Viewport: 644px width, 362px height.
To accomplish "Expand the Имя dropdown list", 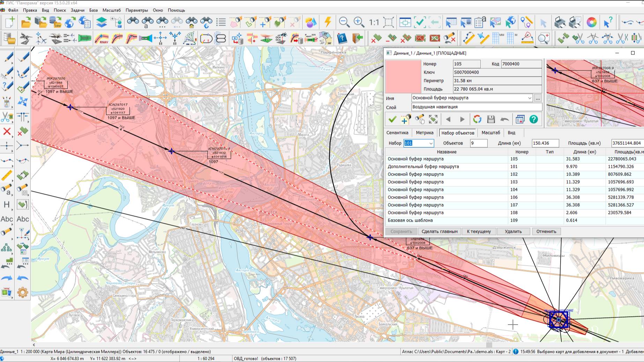I will point(529,98).
